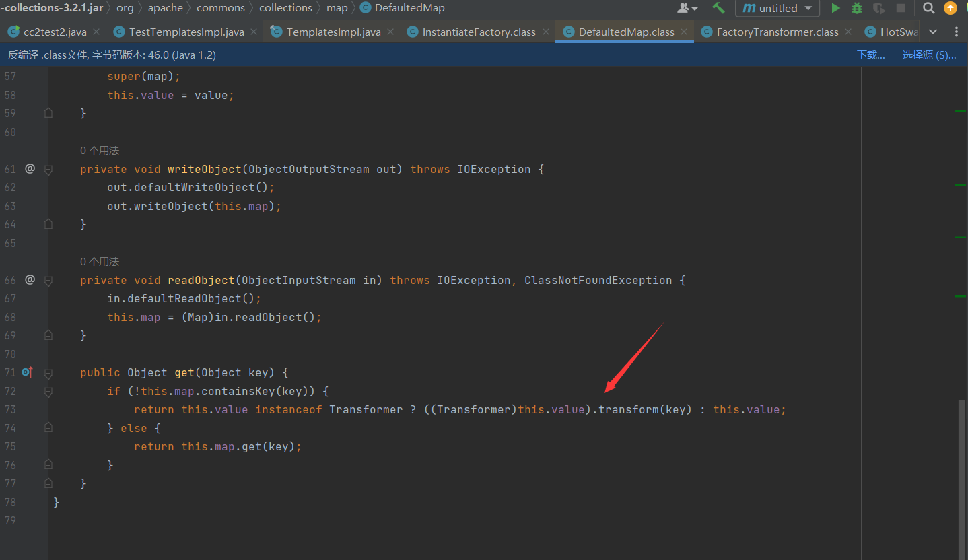
Task: Collapse the else block at line 74
Action: tap(48, 427)
